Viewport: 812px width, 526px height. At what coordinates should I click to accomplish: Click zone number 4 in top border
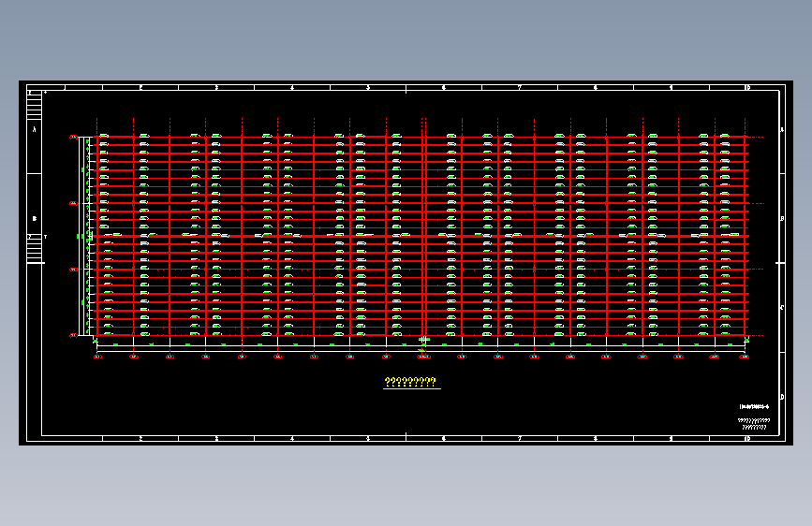[x=292, y=87]
